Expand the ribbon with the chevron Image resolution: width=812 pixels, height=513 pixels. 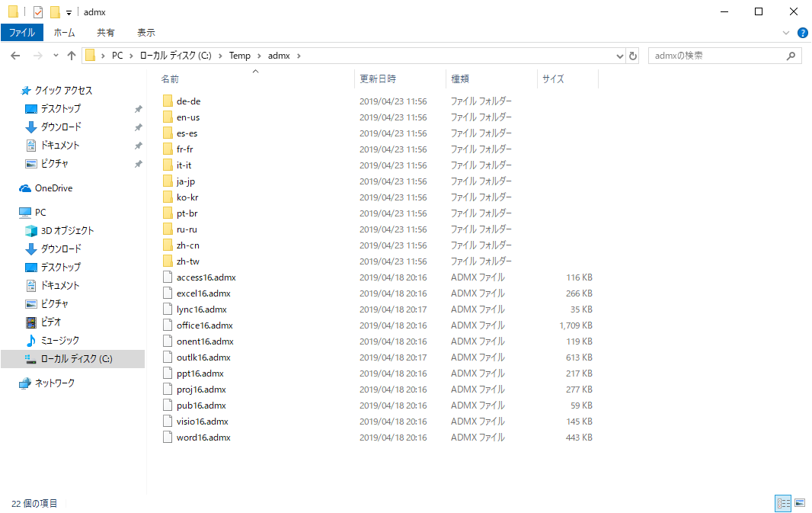pos(785,33)
